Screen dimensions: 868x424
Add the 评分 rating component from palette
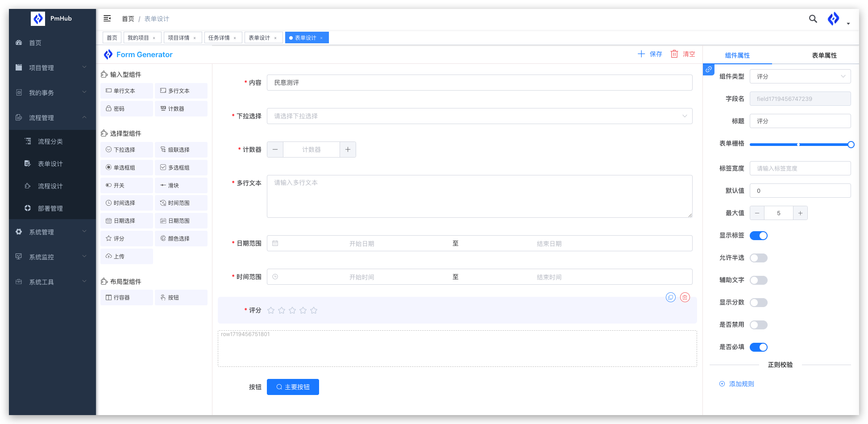(x=127, y=238)
